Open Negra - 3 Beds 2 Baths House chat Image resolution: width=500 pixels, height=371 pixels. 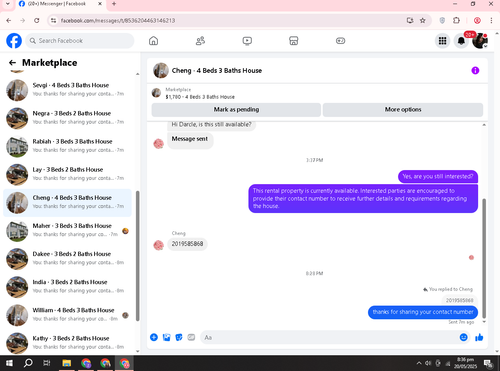point(67,118)
